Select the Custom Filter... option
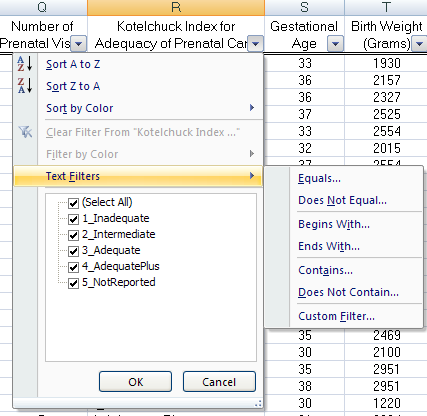427x416 pixels. tap(336, 316)
